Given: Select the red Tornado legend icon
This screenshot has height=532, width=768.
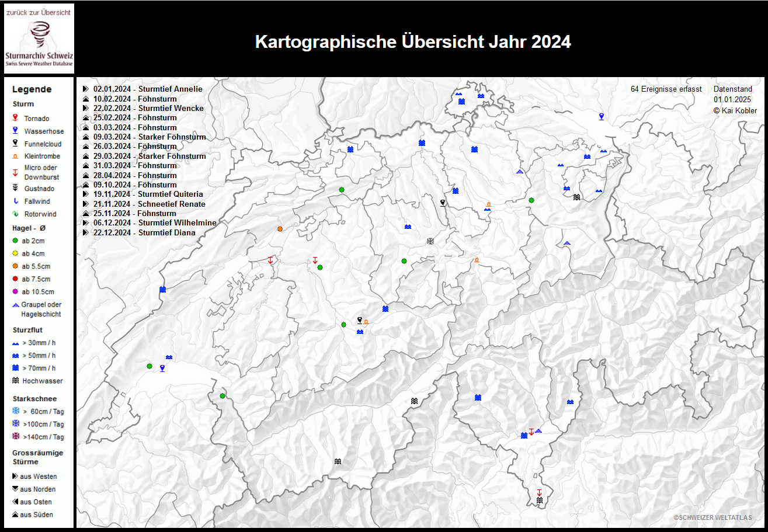Looking at the screenshot, I should pos(15,119).
